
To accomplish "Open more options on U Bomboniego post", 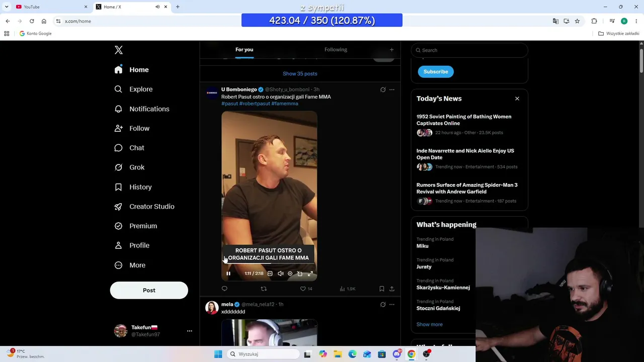I will pos(392,89).
